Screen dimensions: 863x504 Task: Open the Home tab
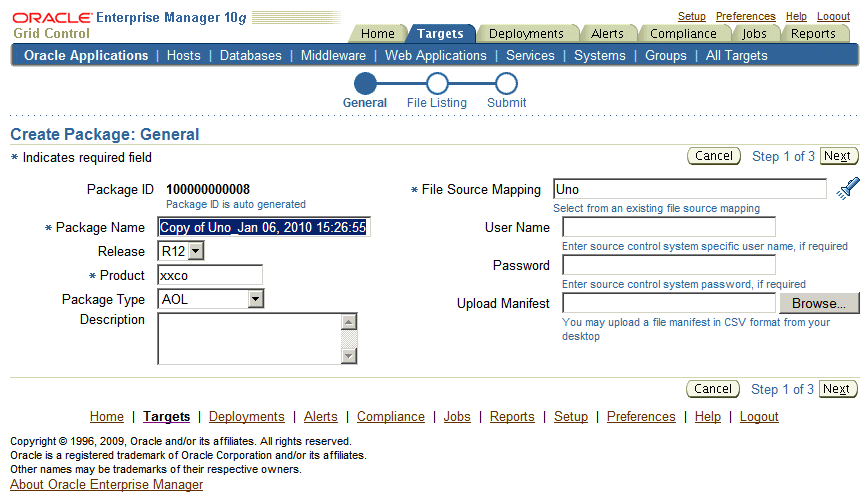pos(378,34)
